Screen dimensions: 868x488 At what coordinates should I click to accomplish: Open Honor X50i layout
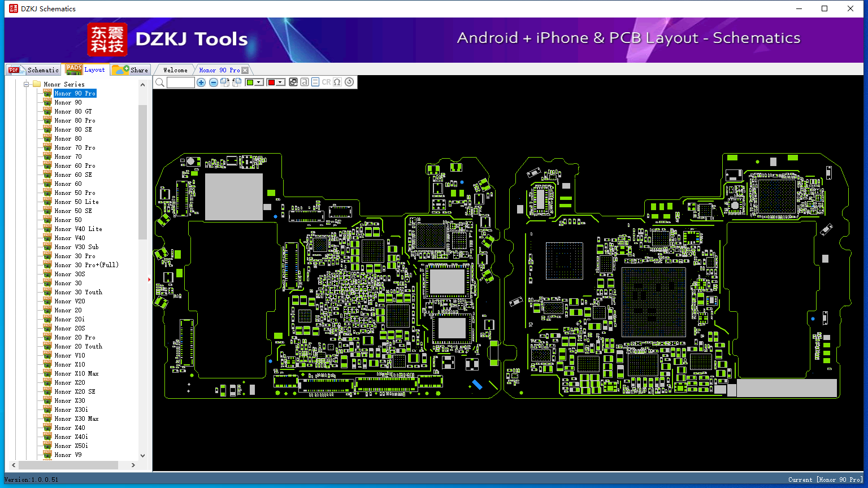[71, 446]
